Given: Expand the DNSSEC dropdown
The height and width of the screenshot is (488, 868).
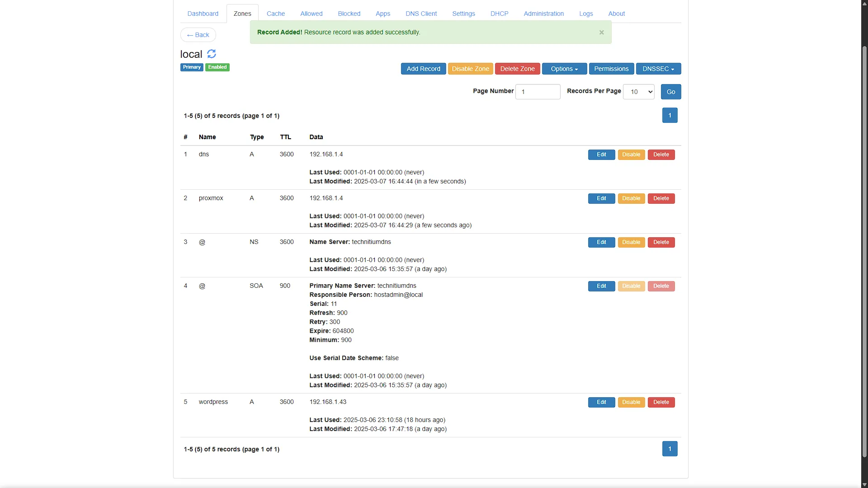Looking at the screenshot, I should 659,69.
